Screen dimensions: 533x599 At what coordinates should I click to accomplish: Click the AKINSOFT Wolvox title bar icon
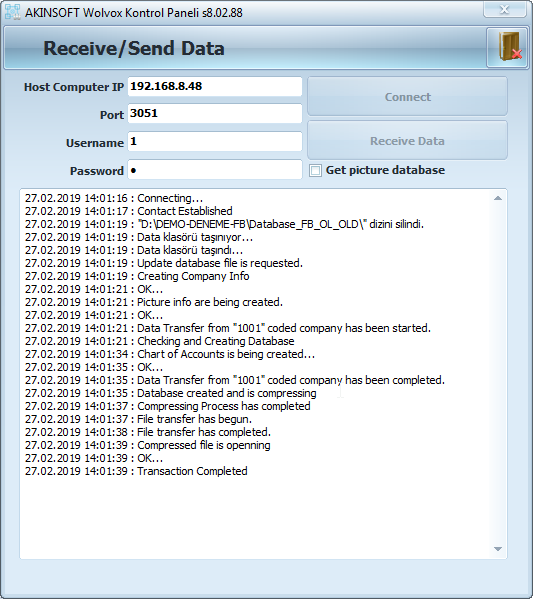[12, 12]
